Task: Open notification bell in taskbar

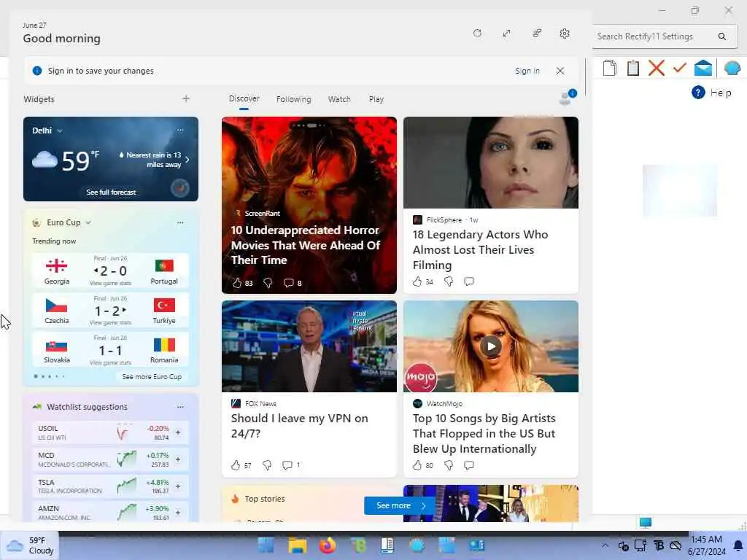Action: (738, 545)
